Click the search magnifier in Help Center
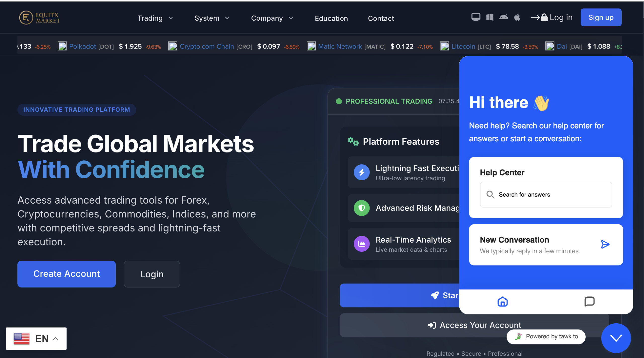This screenshot has width=644, height=358. [490, 194]
